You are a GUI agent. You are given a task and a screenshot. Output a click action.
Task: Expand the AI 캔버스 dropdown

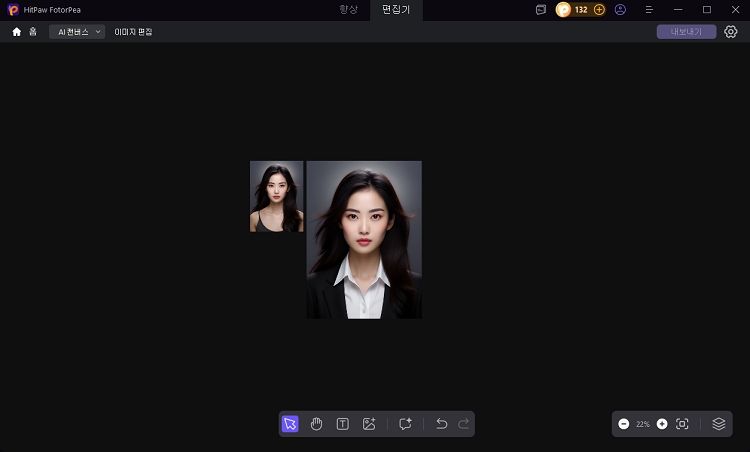(x=77, y=32)
